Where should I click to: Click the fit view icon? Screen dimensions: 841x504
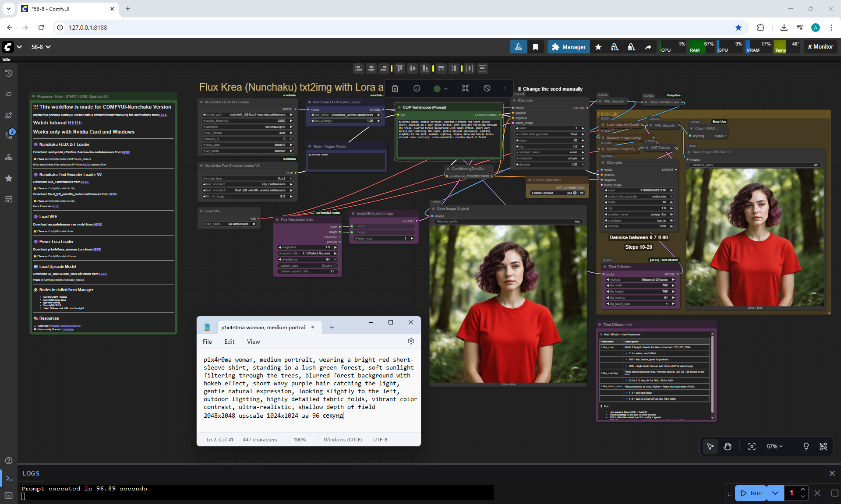click(752, 446)
